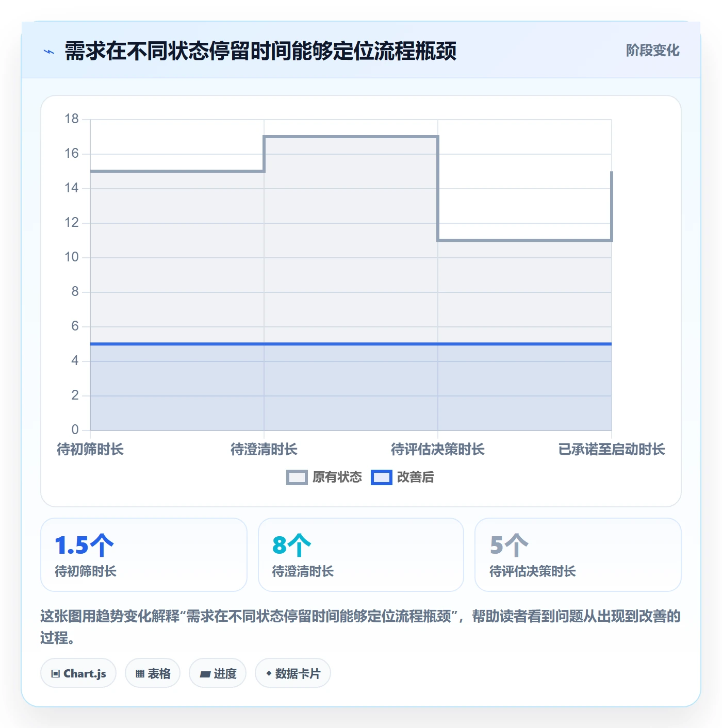Click the 阶段变化 label in the header
This screenshot has width=722, height=728.
(x=652, y=51)
